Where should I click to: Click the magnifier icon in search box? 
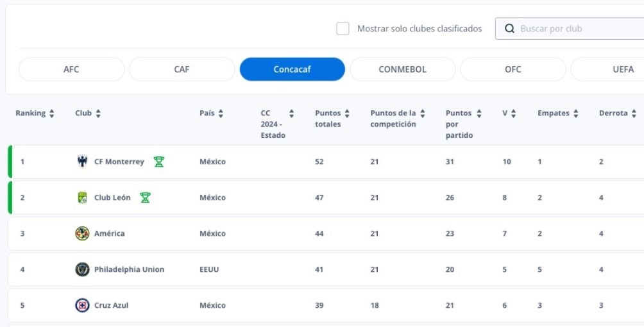pos(510,29)
